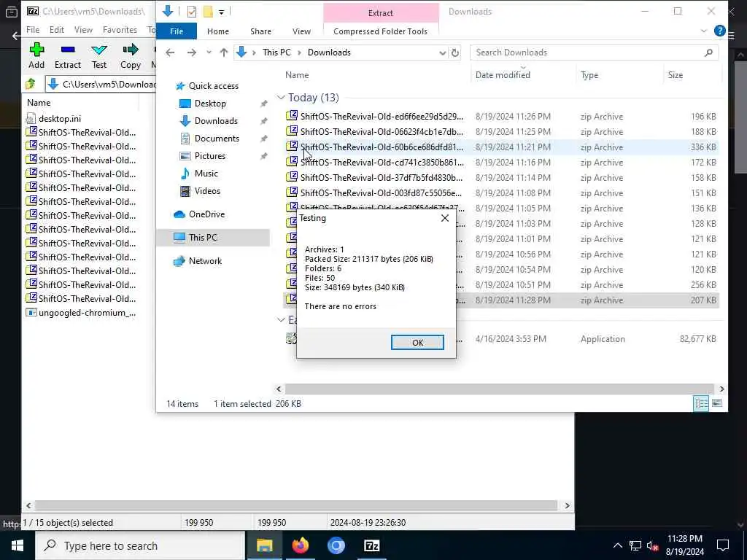Sort by Name column header
Image resolution: width=747 pixels, height=560 pixels.
(x=297, y=75)
